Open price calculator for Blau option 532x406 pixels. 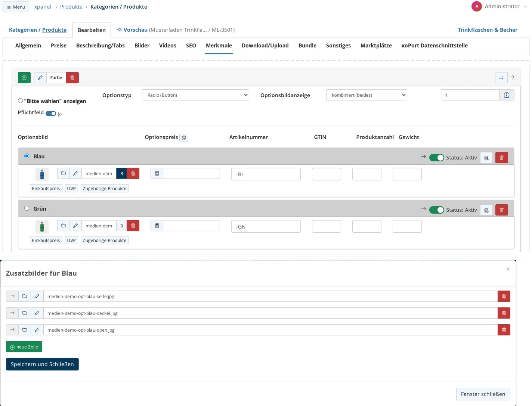157,173
